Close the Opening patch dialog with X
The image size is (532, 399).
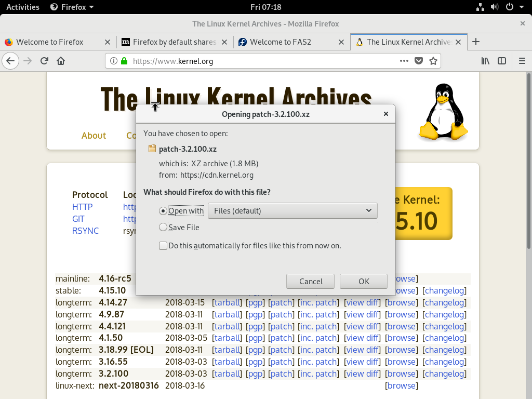click(x=386, y=114)
